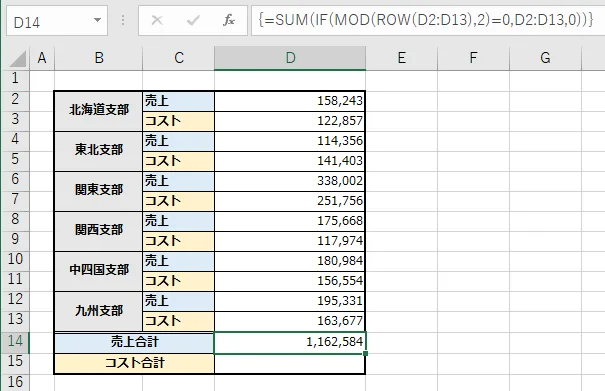The image size is (605, 391).
Task: Click the コスト cell in row 9
Action: (179, 241)
